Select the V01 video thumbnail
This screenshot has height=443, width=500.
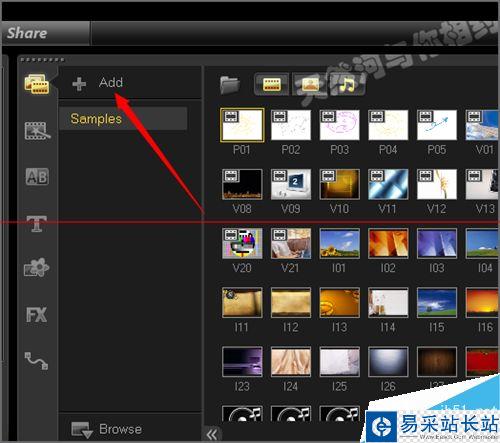482,125
